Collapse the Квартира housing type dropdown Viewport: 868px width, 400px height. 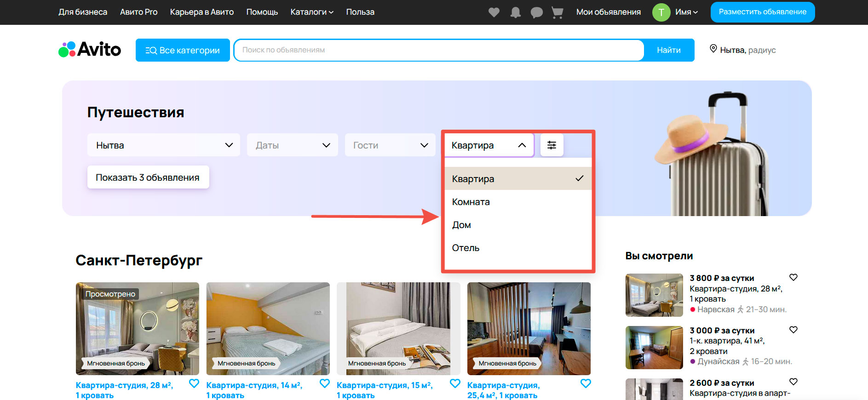pyautogui.click(x=489, y=145)
